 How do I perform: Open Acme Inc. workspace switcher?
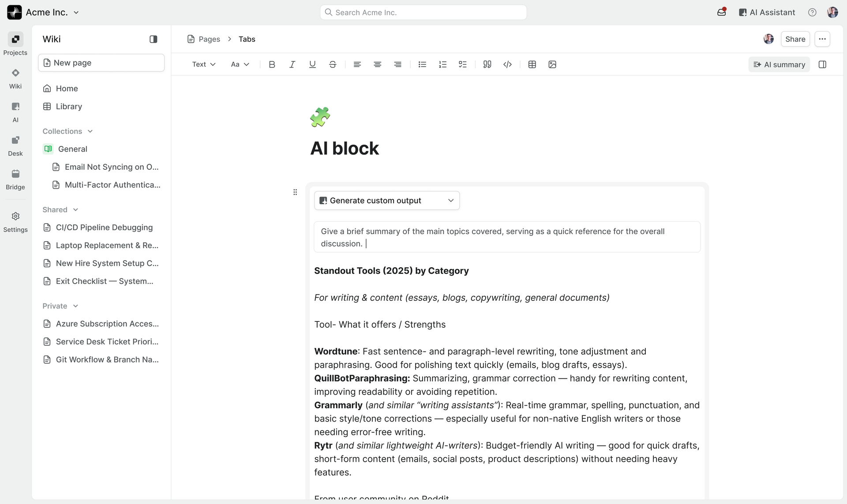[x=43, y=12]
